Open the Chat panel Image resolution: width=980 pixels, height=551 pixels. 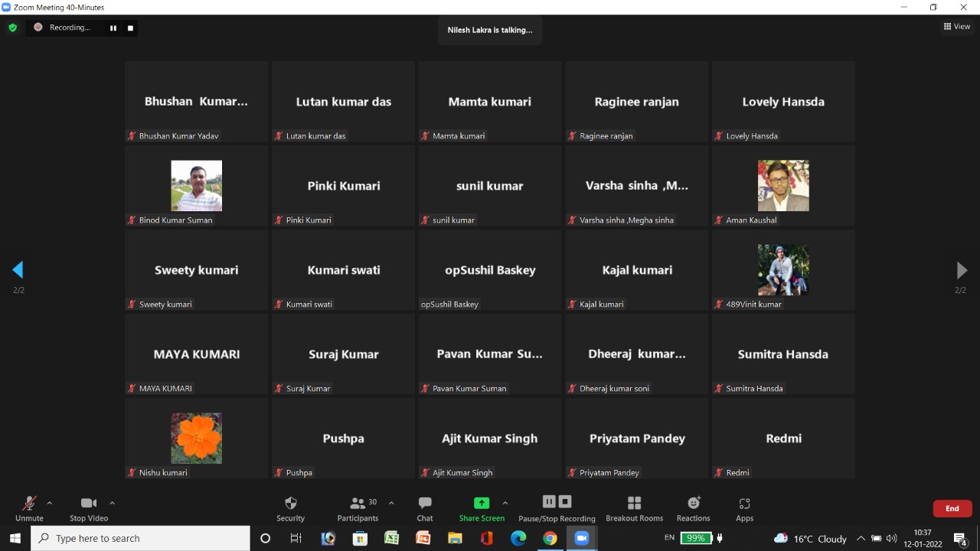pos(425,509)
